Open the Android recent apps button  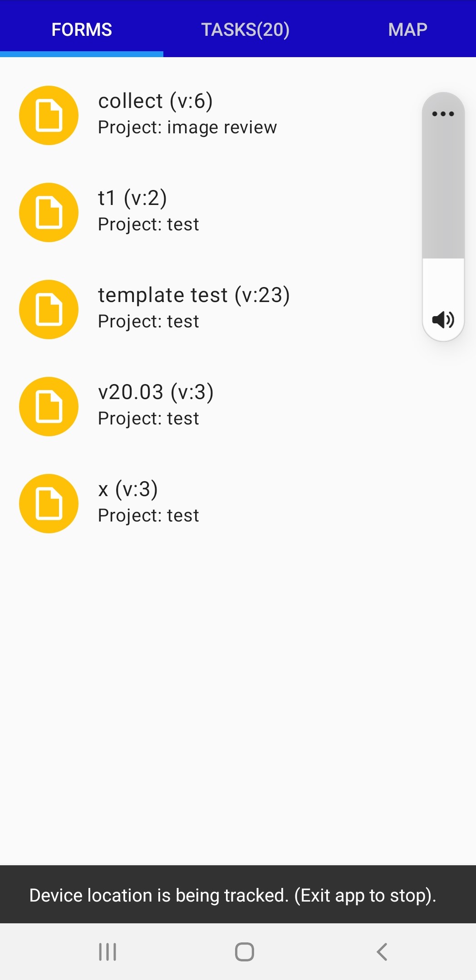108,951
